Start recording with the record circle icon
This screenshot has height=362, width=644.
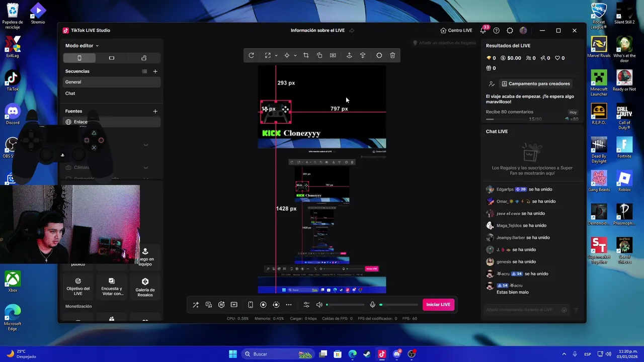point(263,305)
